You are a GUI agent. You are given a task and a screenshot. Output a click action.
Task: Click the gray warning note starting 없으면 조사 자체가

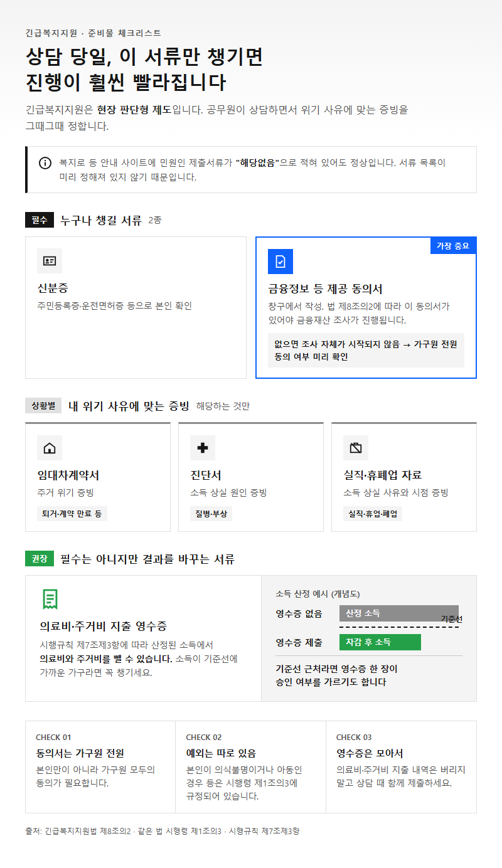(366, 350)
